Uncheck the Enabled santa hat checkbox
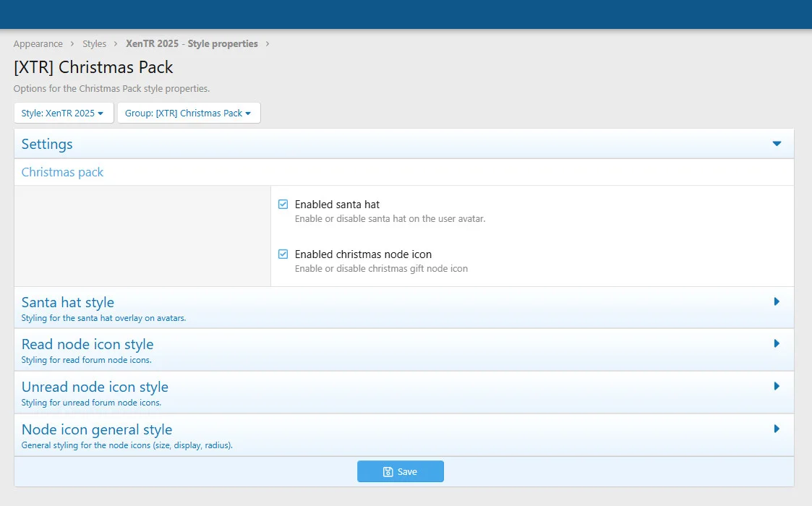The height and width of the screenshot is (506, 812). pos(283,205)
